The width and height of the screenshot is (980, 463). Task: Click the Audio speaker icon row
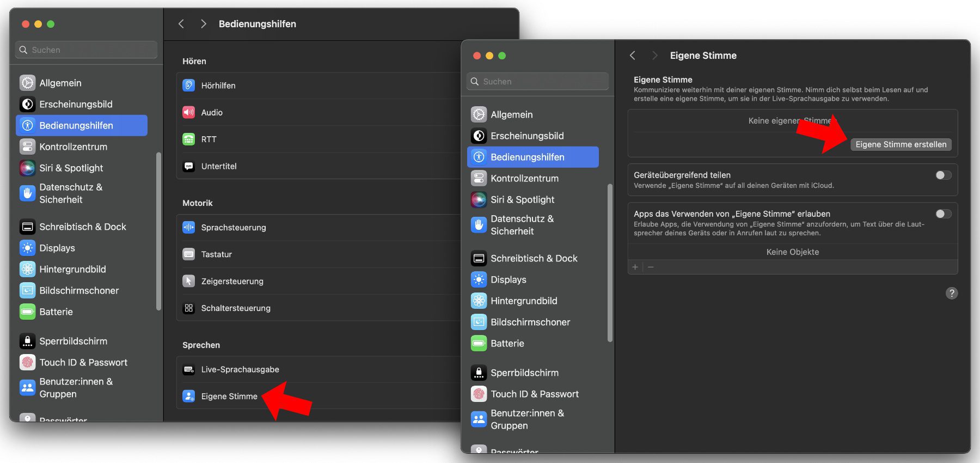[211, 112]
